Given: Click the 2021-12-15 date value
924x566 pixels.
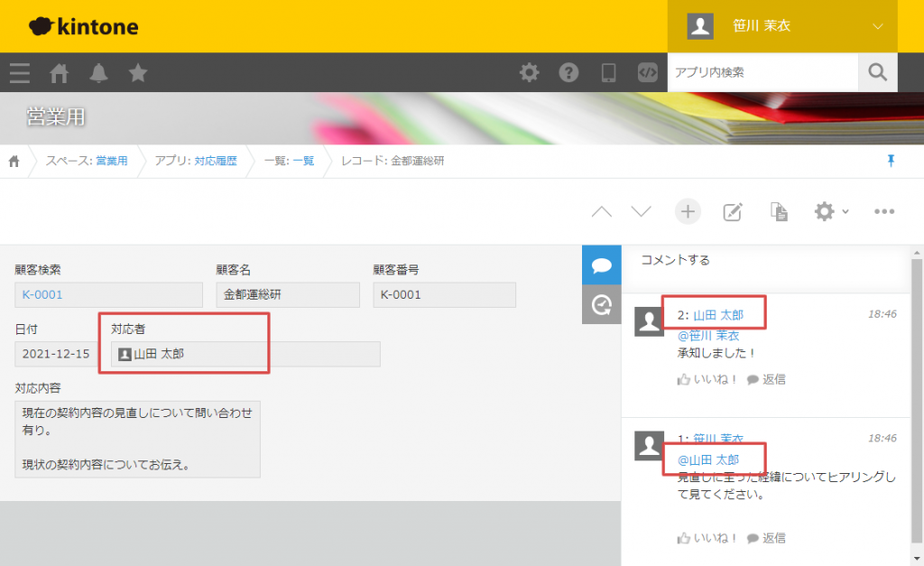Looking at the screenshot, I should click(56, 355).
